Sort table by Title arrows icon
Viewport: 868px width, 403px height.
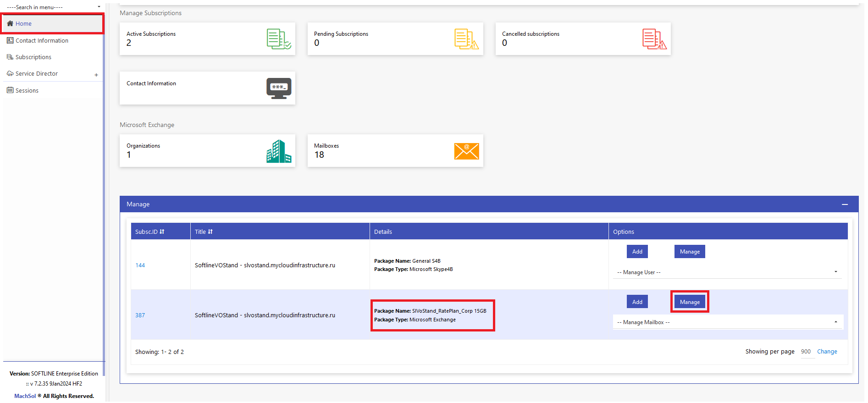pos(210,232)
